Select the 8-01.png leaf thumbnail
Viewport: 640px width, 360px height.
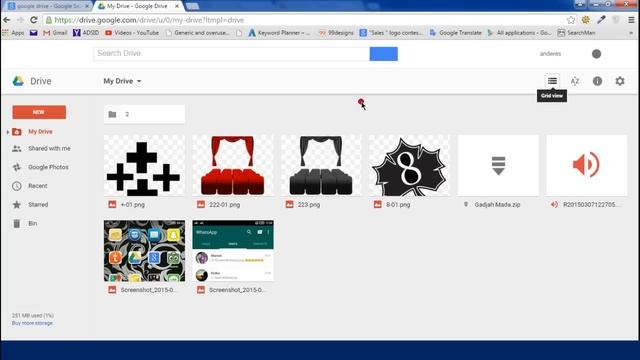(x=409, y=165)
